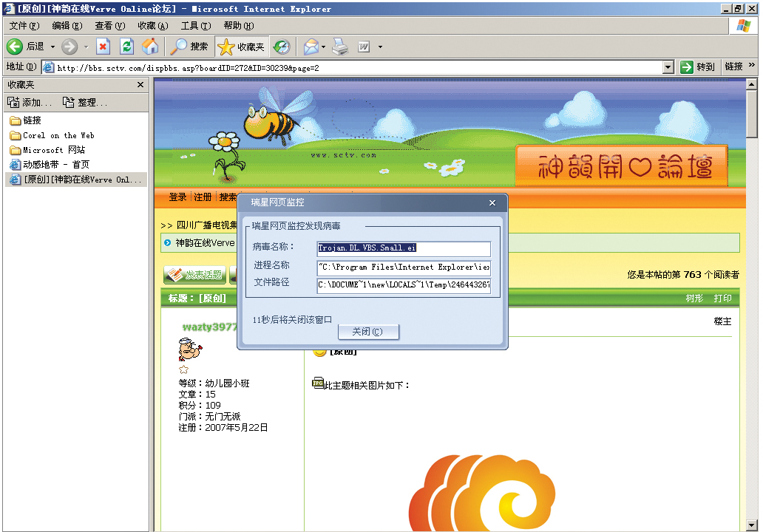763x532 pixels.
Task: Click the 文件路径 file path field
Action: pos(404,285)
